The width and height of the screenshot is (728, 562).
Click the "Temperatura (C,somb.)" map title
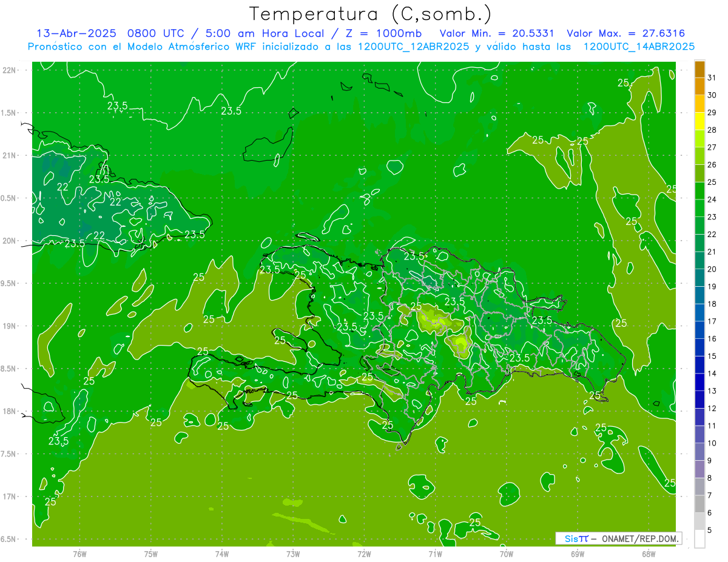371,14
